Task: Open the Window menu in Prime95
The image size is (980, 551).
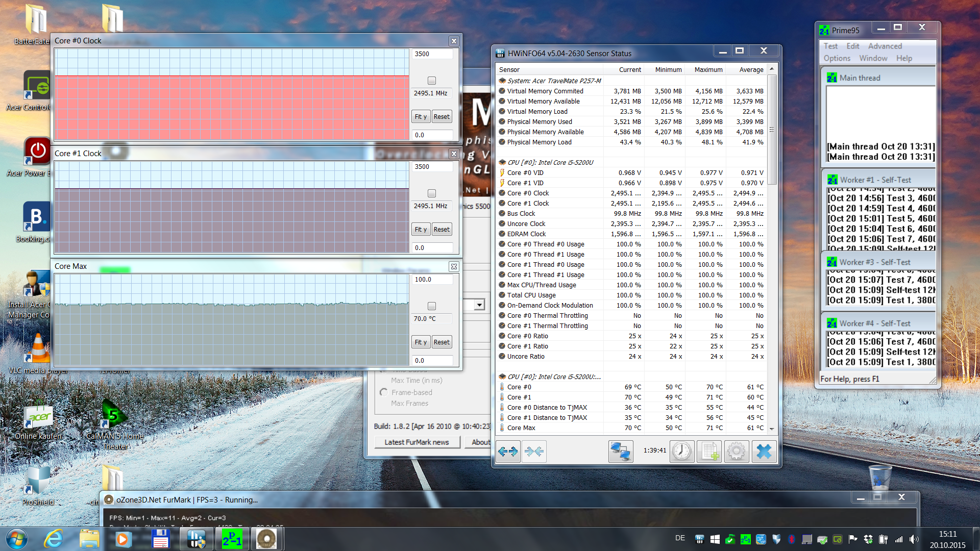Action: pyautogui.click(x=873, y=58)
